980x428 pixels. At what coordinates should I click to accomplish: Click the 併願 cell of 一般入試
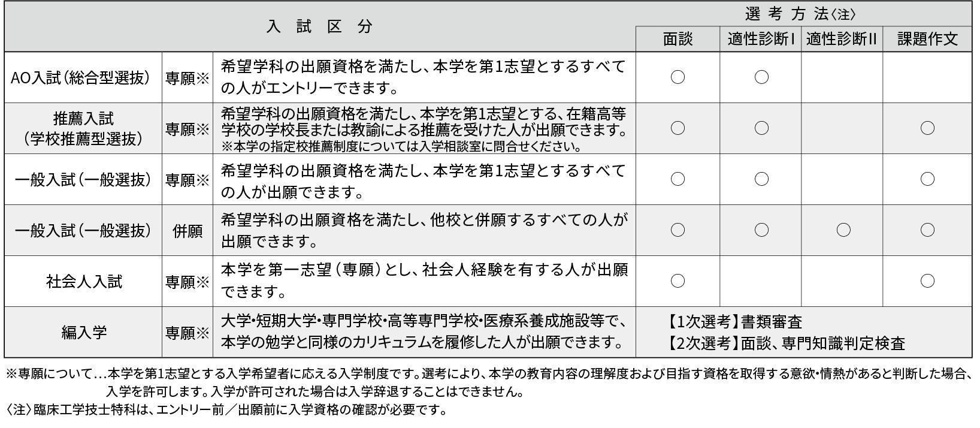pos(187,231)
